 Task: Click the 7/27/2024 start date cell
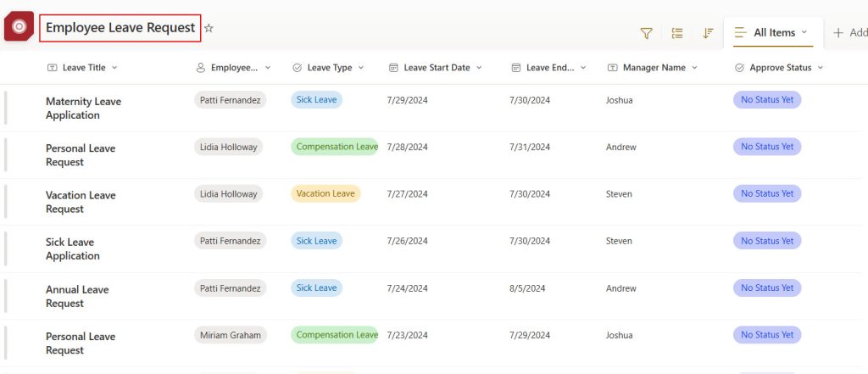pos(408,194)
